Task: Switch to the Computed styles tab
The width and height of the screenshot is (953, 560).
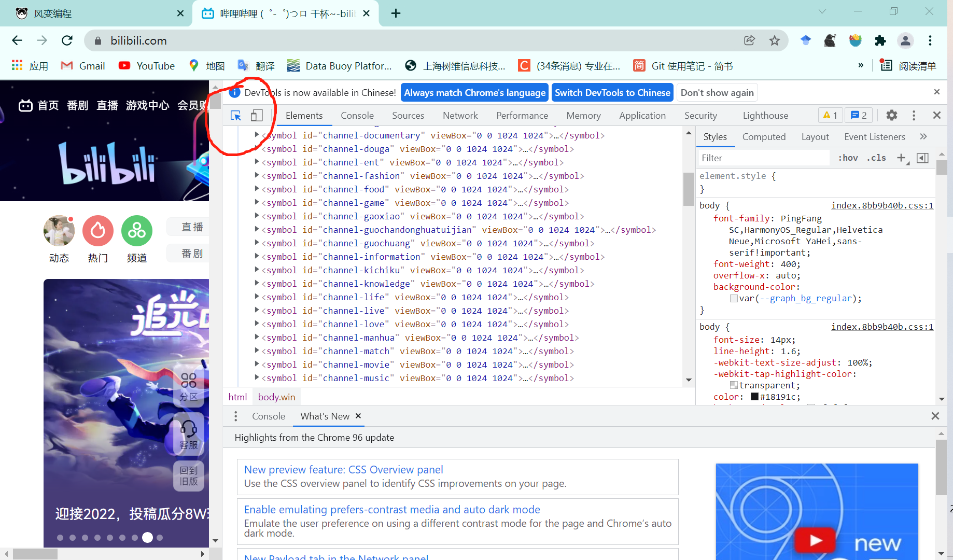Action: [764, 136]
